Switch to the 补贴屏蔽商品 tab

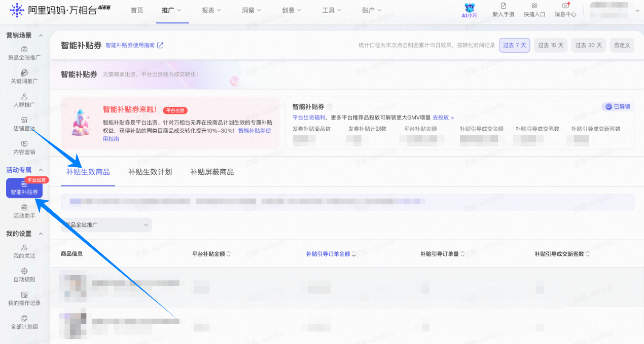click(x=212, y=172)
